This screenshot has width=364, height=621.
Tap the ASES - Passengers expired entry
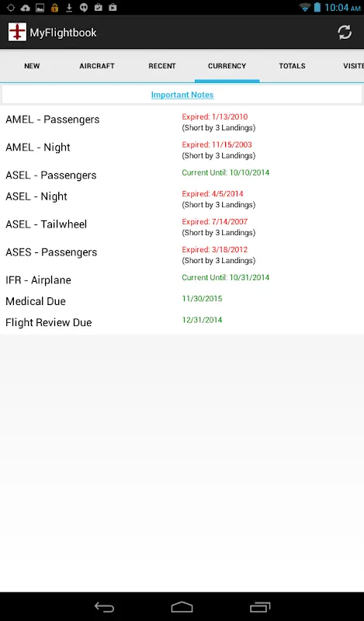point(182,255)
